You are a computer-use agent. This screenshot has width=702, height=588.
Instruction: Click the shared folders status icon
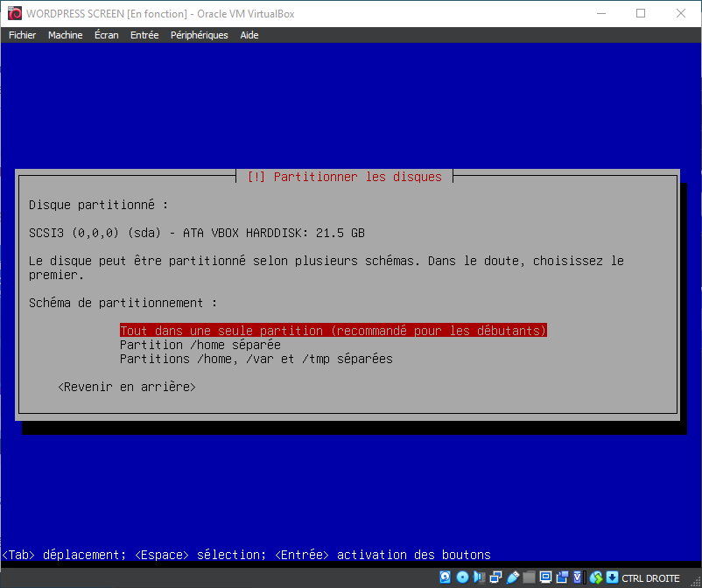point(529,577)
